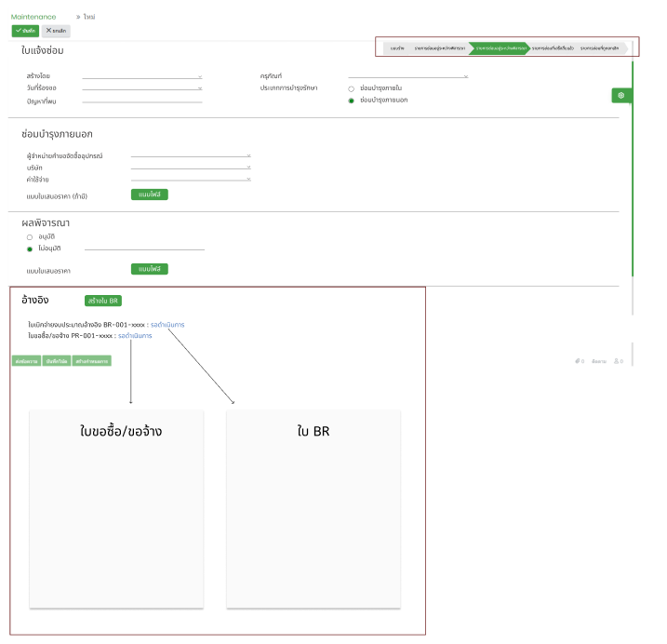The image size is (667, 644).
Task: Select the ซ่อมบำรุงภายนอก radio option
Action: [x=352, y=100]
